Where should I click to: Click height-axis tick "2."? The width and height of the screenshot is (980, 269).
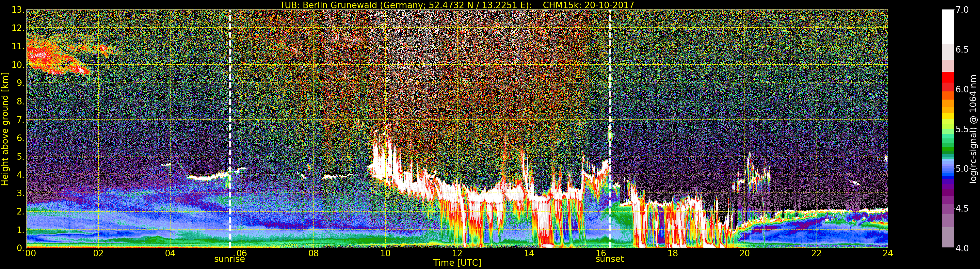[x=20, y=211]
